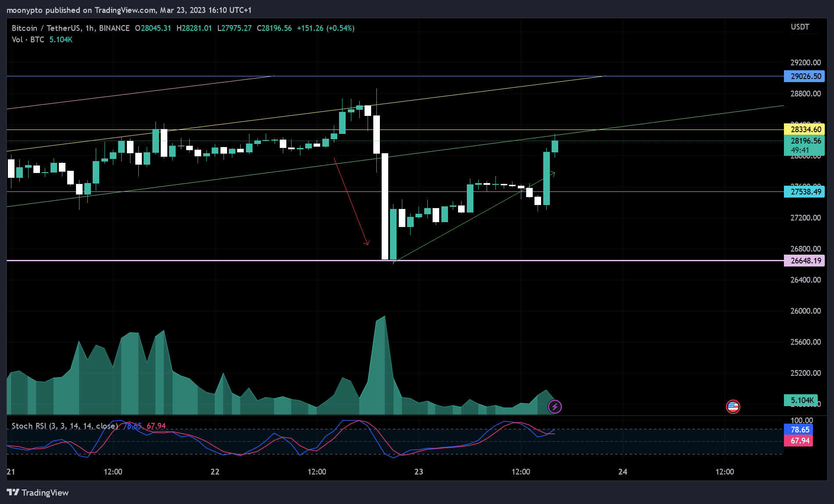The image size is (834, 504).
Task: Click the 27200.00 price axis tick
Action: tap(805, 218)
